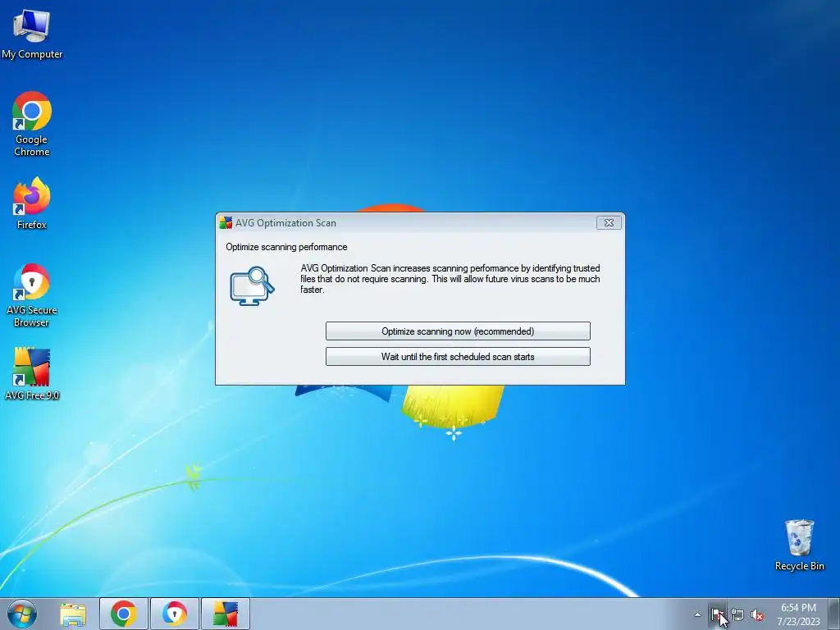Image resolution: width=840 pixels, height=630 pixels.
Task: Switch to Chrome in the taskbar
Action: pos(124,614)
